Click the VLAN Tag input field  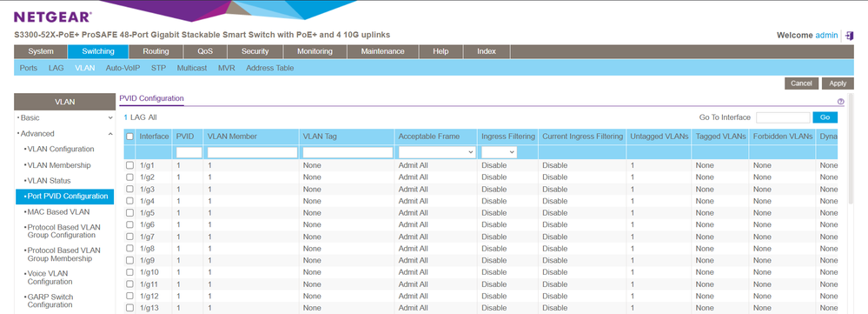tap(348, 152)
